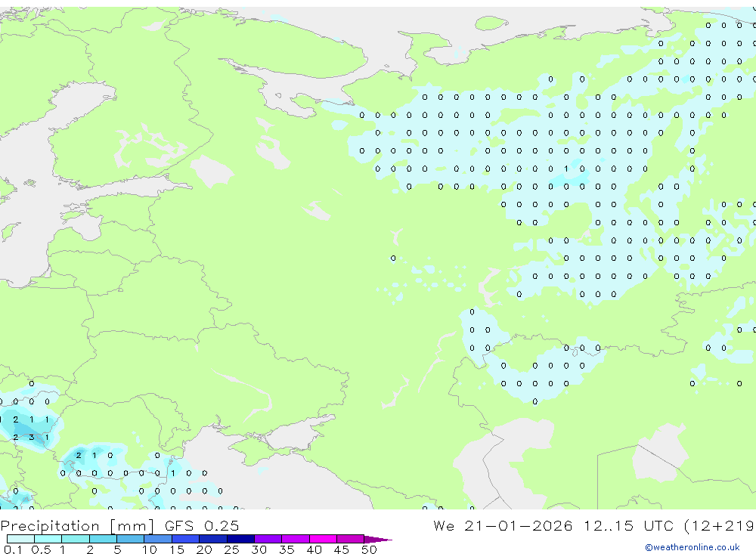This screenshot has width=756, height=554.
Task: Select the 40–45 mm magenta legend swatch
Action: 323,539
